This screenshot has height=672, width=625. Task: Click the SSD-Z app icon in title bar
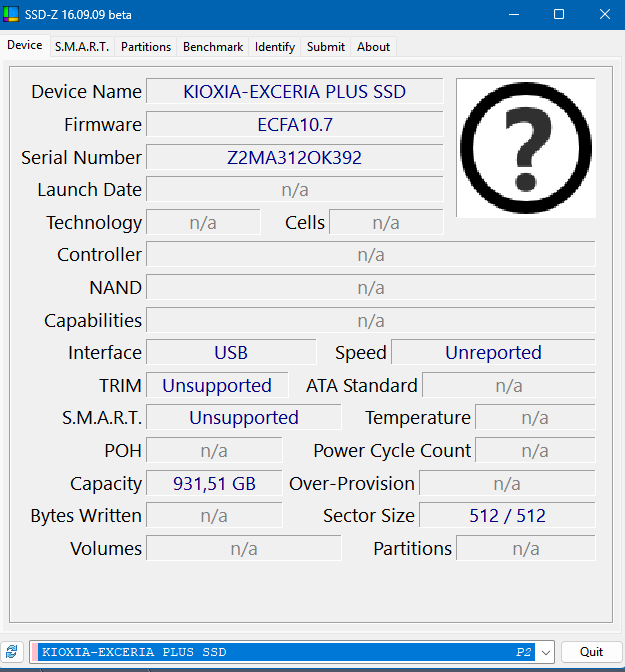pos(11,14)
